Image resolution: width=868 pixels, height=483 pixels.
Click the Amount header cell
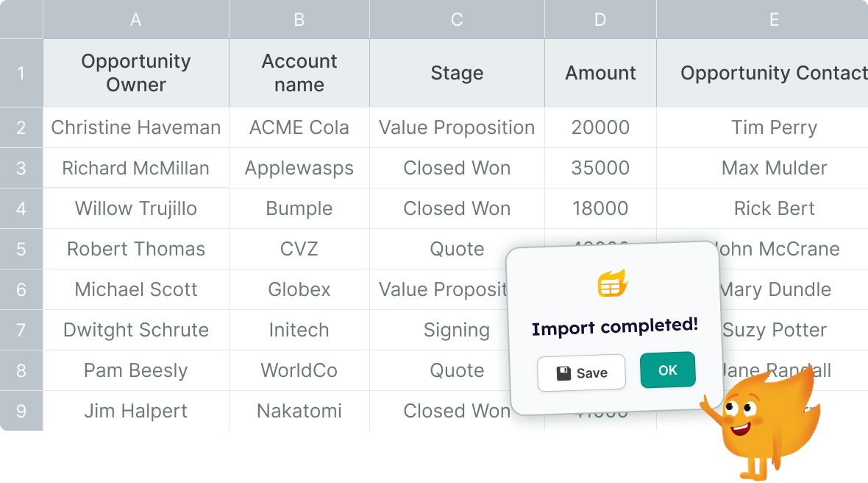click(x=600, y=73)
